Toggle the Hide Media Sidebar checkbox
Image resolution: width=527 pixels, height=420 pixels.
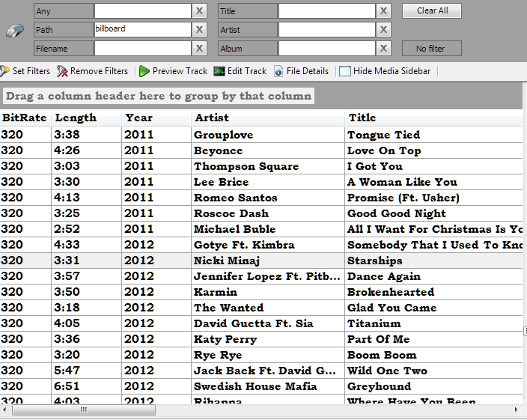tap(345, 71)
